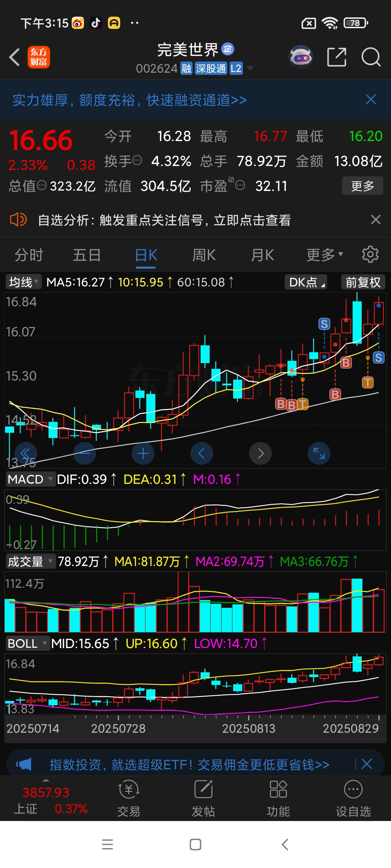
Task: Open MACD indicator dropdown
Action: [31, 479]
